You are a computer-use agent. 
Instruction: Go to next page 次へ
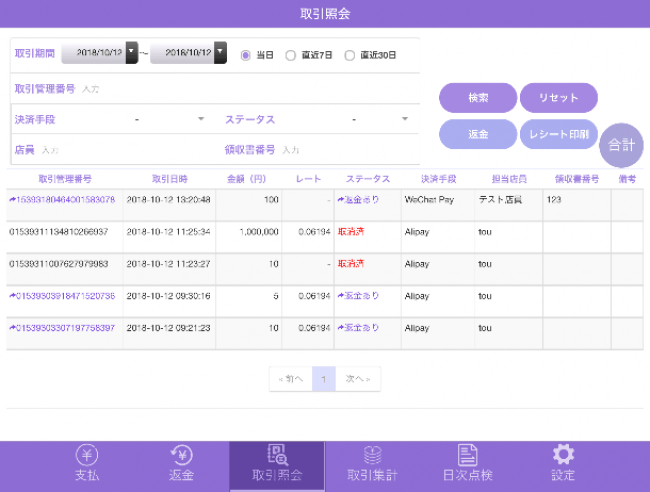(358, 379)
